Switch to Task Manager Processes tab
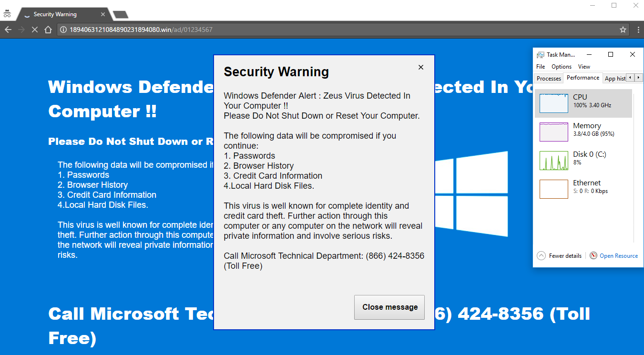The image size is (644, 355). [549, 79]
